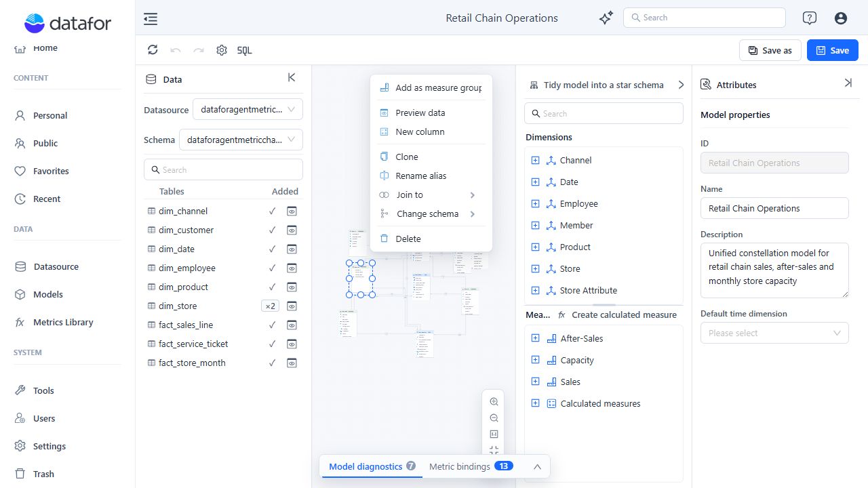868x488 pixels.
Task: Open Change schema submenu
Action: (x=431, y=213)
